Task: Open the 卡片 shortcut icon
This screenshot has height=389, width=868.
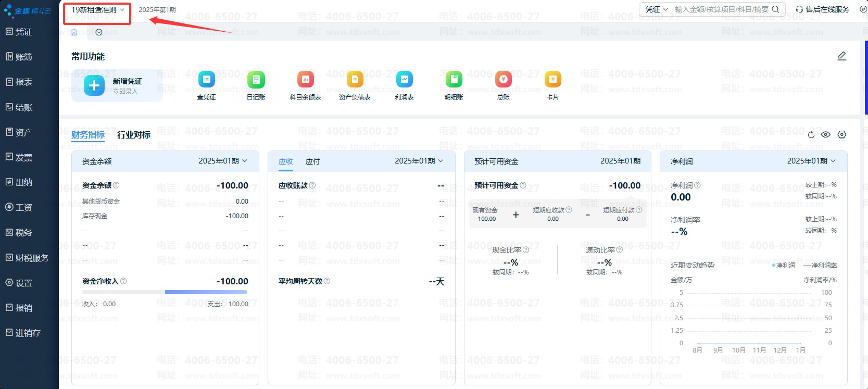Action: pos(553,80)
